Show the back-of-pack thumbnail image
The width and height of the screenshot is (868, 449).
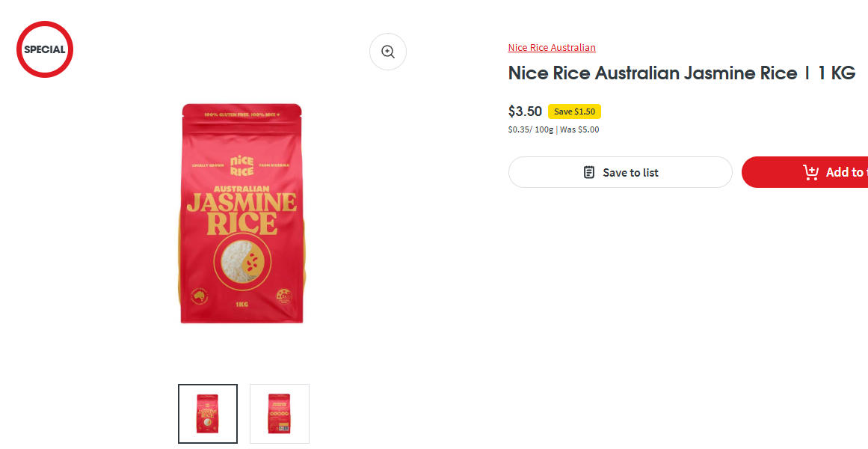tap(280, 414)
